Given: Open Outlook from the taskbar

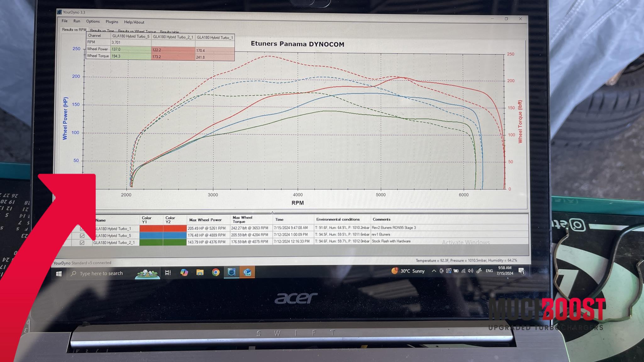Looking at the screenshot, I should tap(247, 272).
